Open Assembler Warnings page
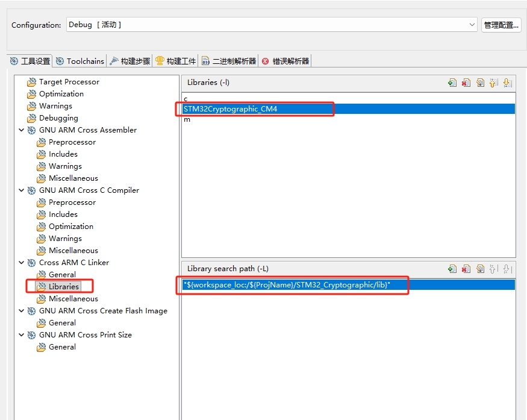This screenshot has height=420, width=527. (x=65, y=166)
